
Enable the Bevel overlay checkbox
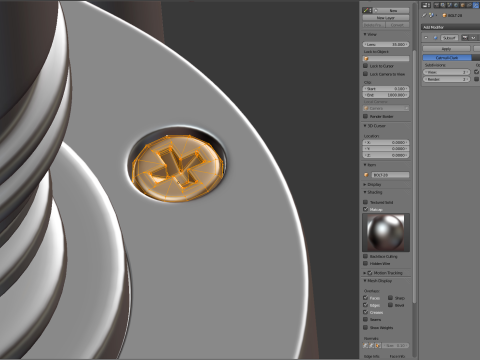point(390,305)
